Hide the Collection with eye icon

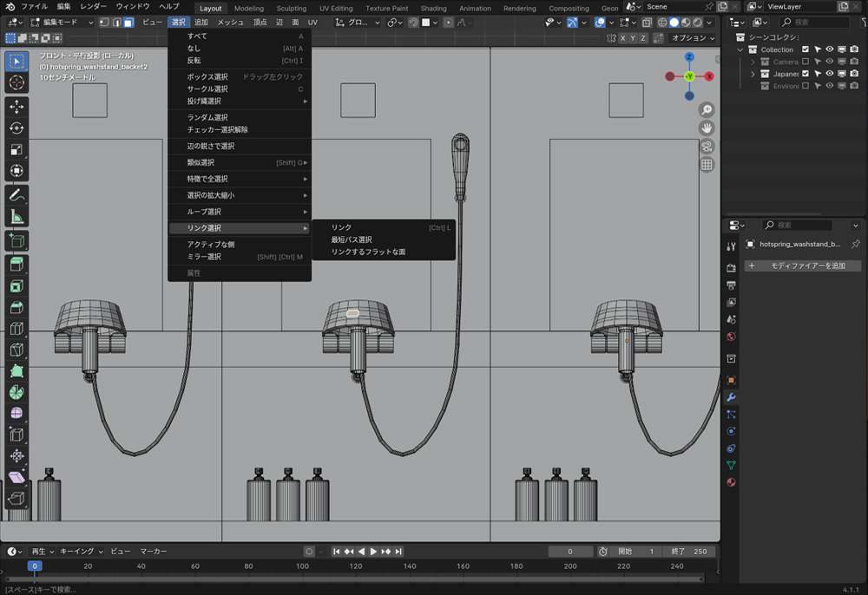829,49
